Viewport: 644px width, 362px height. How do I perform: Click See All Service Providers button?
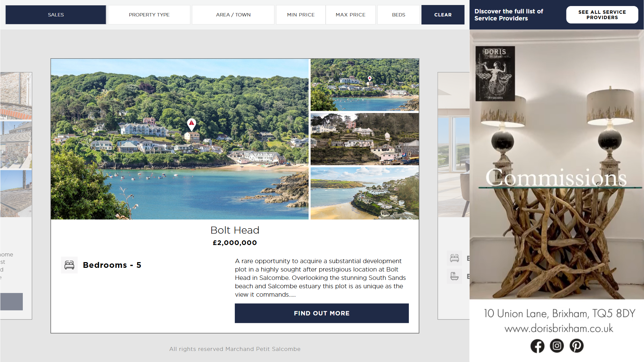(x=602, y=15)
